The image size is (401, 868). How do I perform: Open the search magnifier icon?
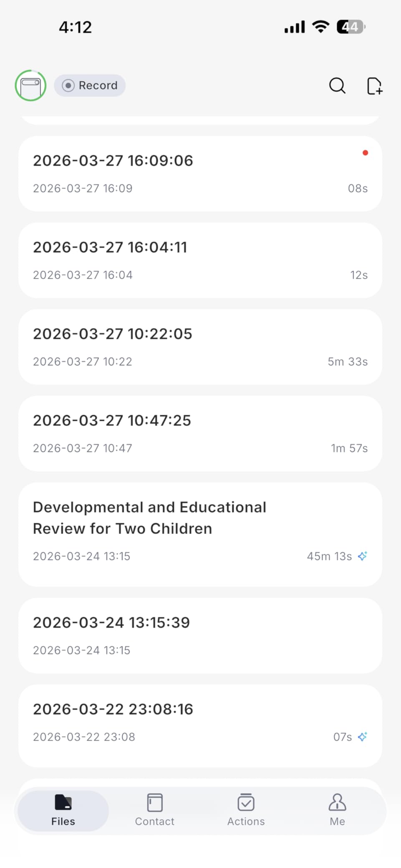point(337,86)
